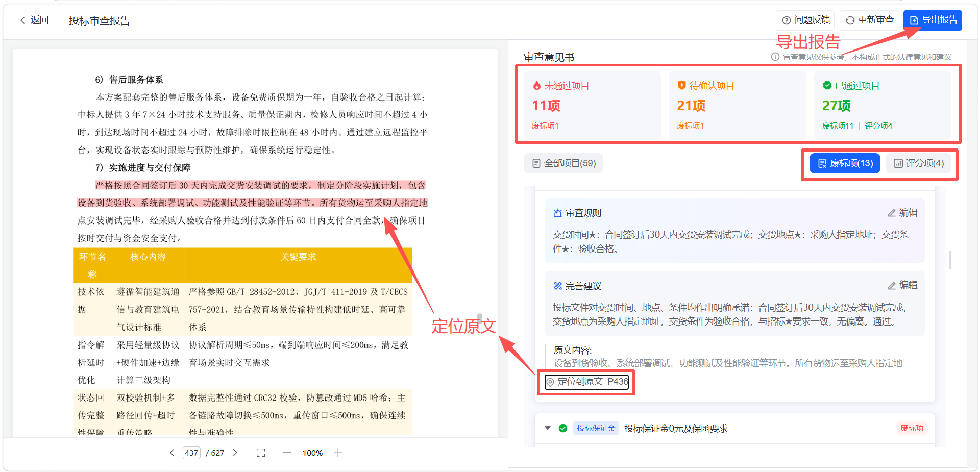Switch to 评分项(4) tab
The width and height of the screenshot is (980, 472).
pyautogui.click(x=918, y=163)
